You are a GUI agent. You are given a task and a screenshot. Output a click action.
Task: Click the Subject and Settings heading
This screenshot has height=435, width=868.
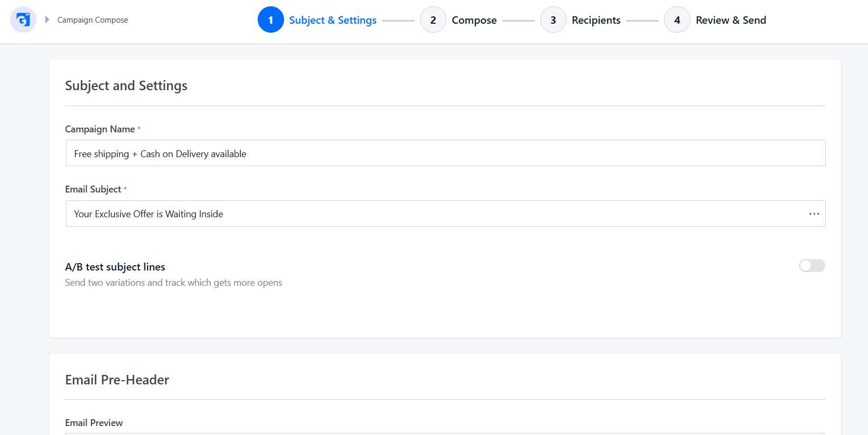[x=126, y=85]
